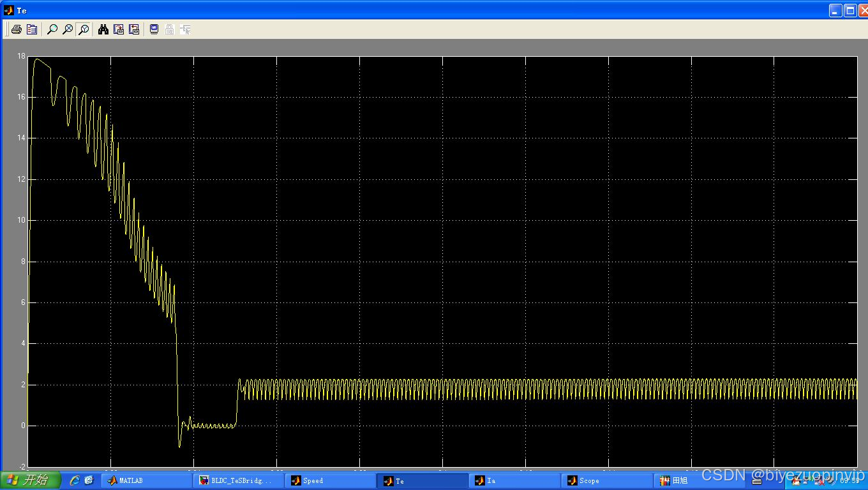Switch to BLDC_TeSBridg model in taskbar
Screen dimensions: 868x490
[x=239, y=480]
